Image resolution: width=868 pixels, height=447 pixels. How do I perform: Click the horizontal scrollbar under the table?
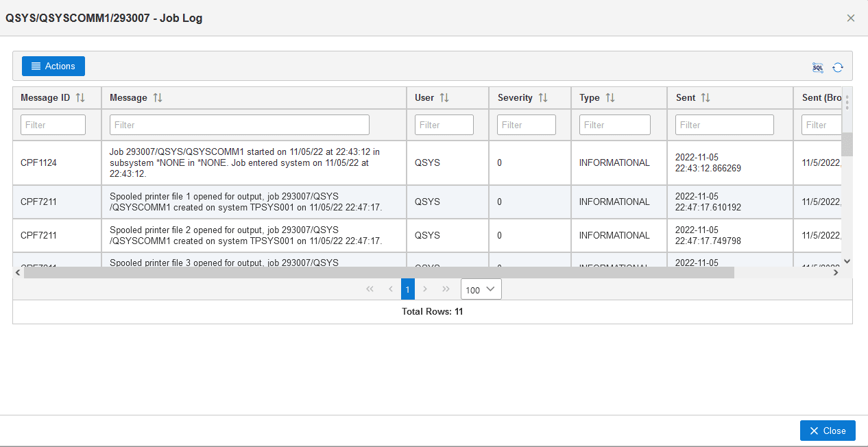point(378,273)
